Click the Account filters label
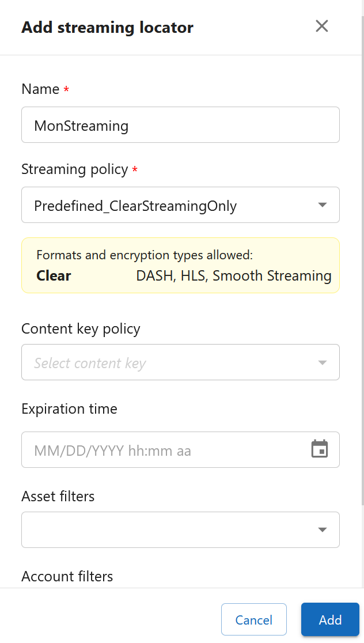This screenshot has width=364, height=643. pyautogui.click(x=67, y=576)
